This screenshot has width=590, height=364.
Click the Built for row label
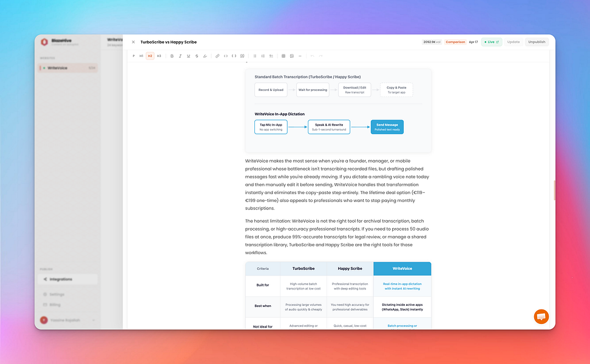tap(263, 285)
